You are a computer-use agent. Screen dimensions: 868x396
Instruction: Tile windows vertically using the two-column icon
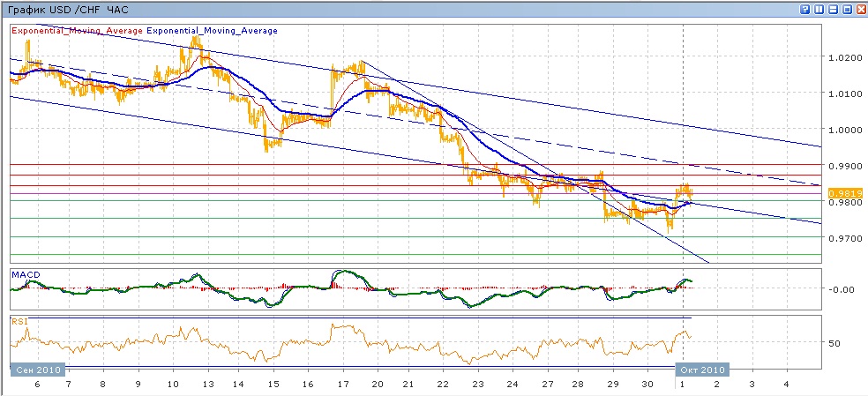point(819,9)
